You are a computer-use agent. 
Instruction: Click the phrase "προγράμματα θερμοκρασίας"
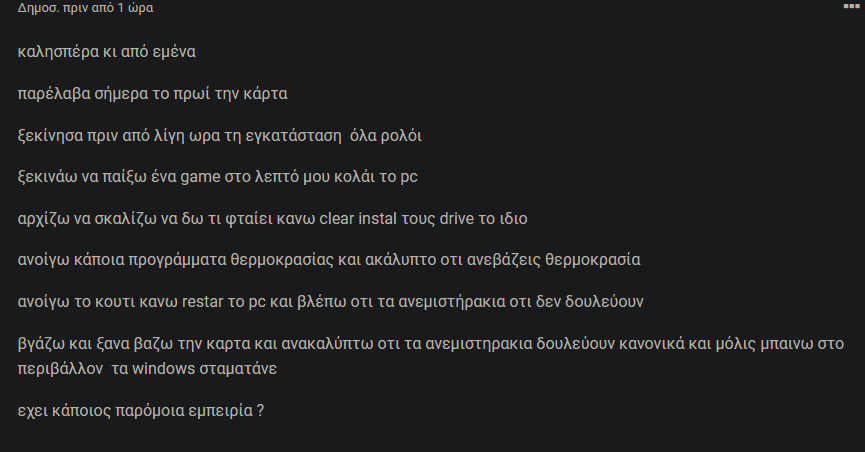pyautogui.click(x=231, y=260)
